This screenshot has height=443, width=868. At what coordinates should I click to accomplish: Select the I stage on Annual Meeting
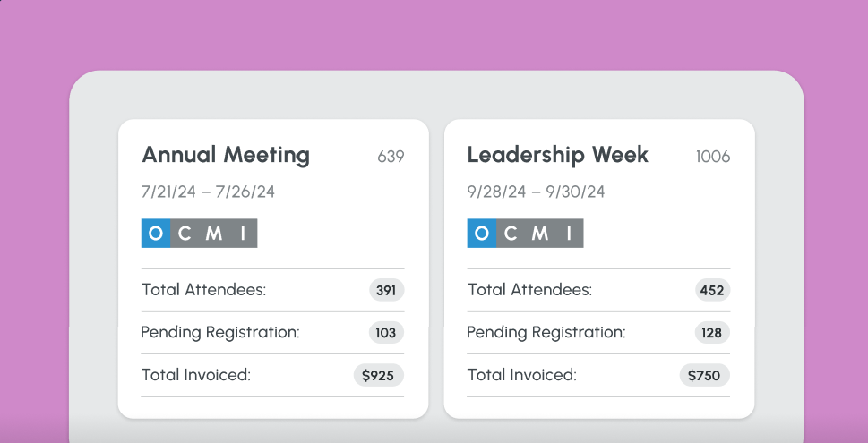(x=242, y=234)
